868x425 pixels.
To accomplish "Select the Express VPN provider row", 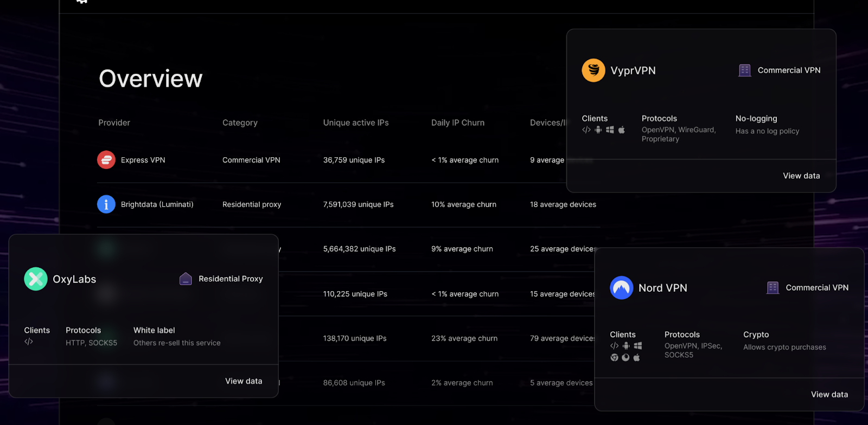I will point(348,160).
